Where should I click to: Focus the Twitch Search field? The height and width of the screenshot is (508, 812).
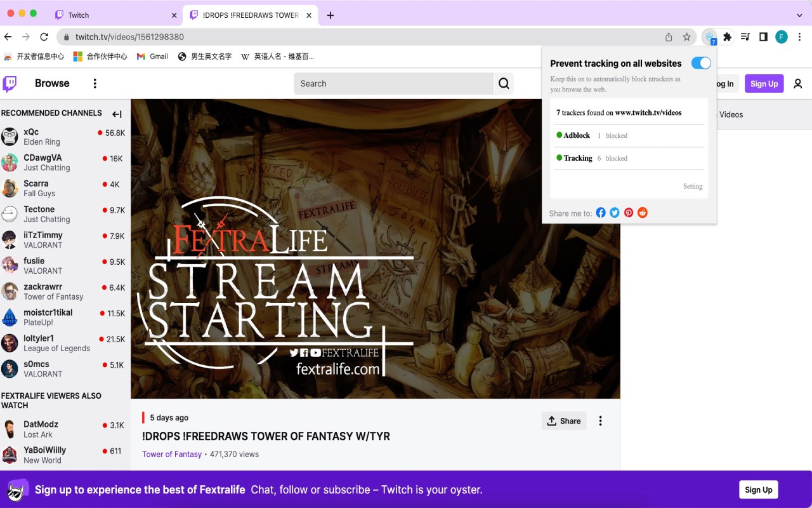[393, 84]
